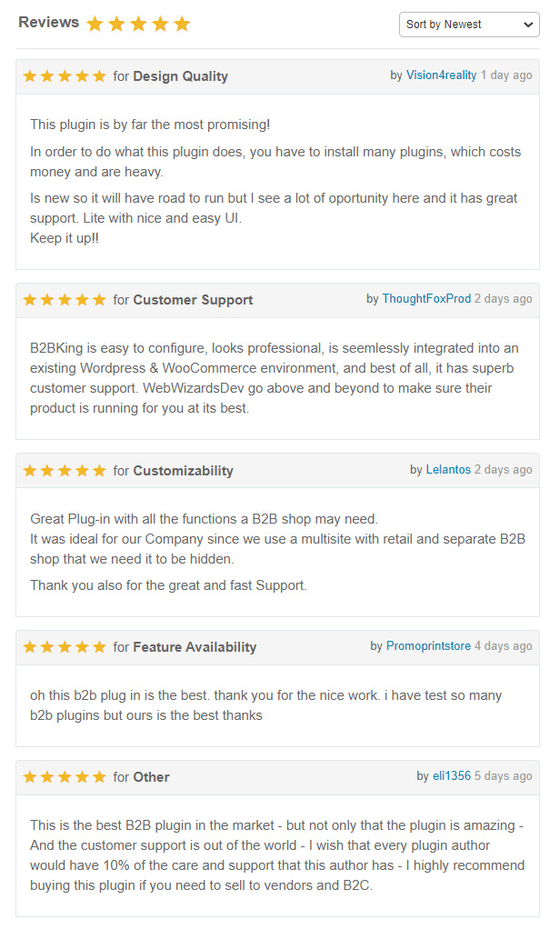Visit the Lelantos reviewer profile

(x=448, y=470)
